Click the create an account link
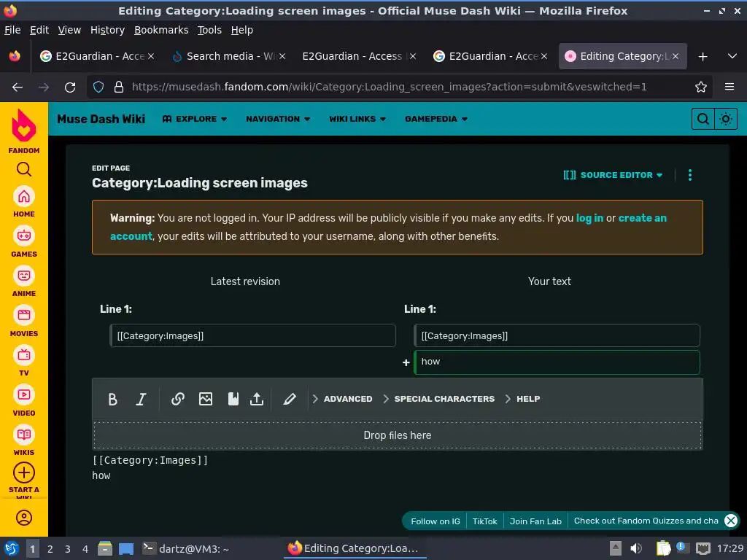Image resolution: width=747 pixels, height=560 pixels. [642, 218]
